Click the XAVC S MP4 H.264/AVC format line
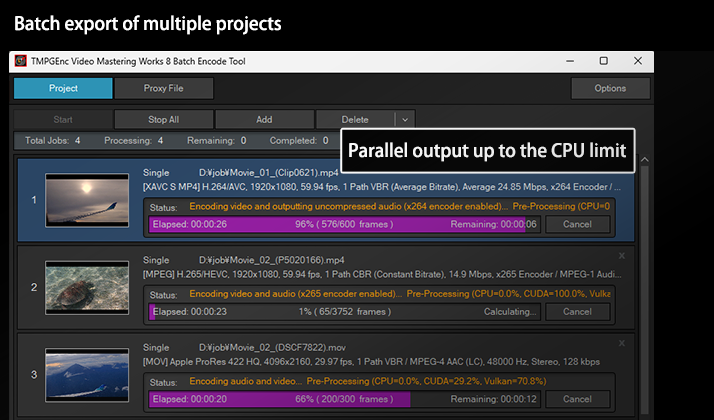Screen dimensions: 714x420 (382, 187)
